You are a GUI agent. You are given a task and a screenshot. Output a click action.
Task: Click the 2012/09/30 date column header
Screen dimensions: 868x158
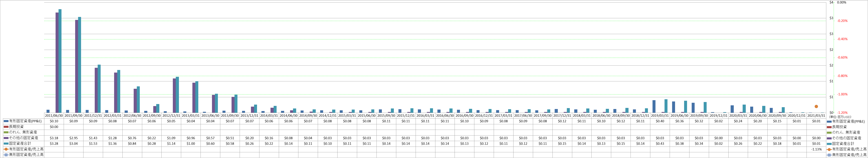click(x=152, y=116)
